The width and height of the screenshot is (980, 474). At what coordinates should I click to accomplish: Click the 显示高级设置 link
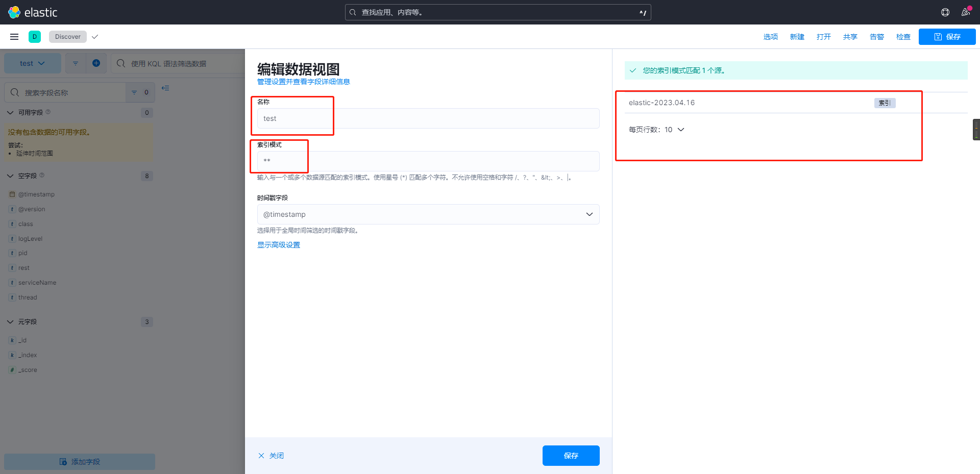pyautogui.click(x=279, y=245)
